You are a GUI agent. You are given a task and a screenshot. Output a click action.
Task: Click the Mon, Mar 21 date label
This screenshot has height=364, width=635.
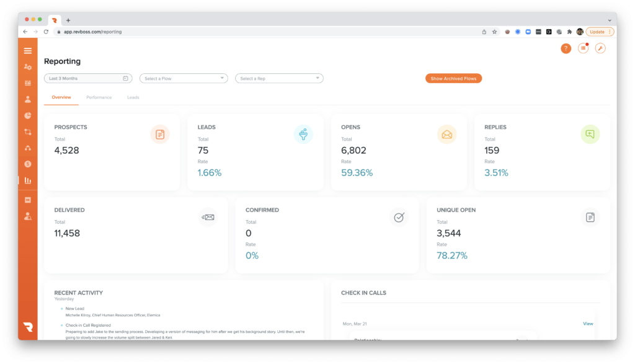coord(355,324)
